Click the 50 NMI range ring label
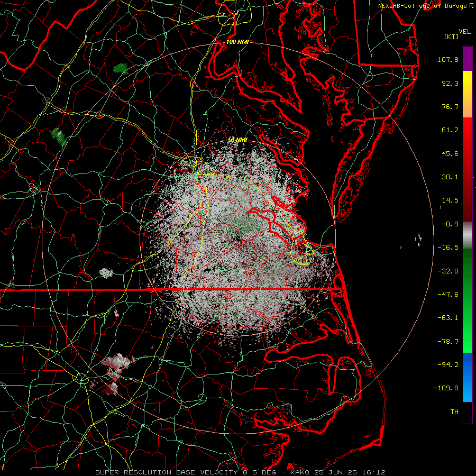Image resolution: width=476 pixels, height=476 pixels. 237,140
